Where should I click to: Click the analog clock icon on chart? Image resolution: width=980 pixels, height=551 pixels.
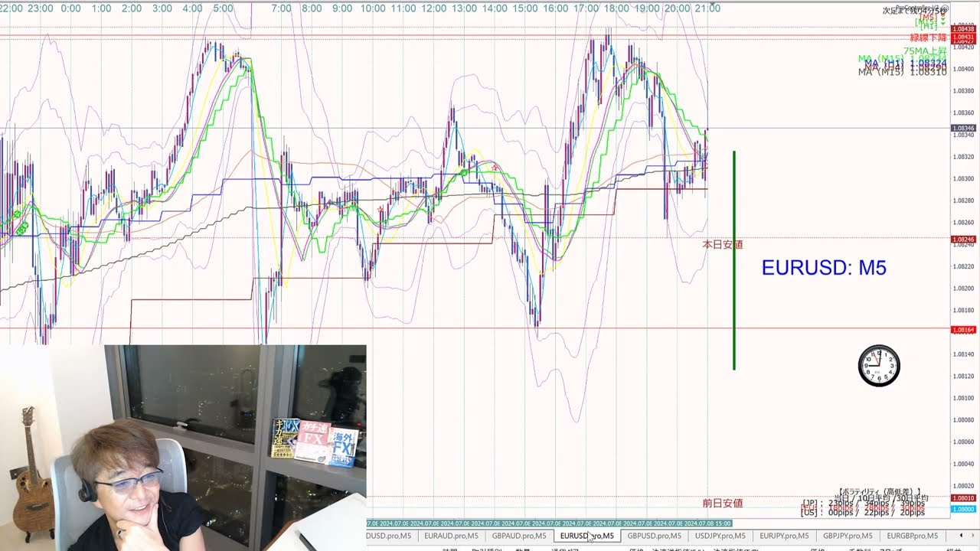coord(879,366)
